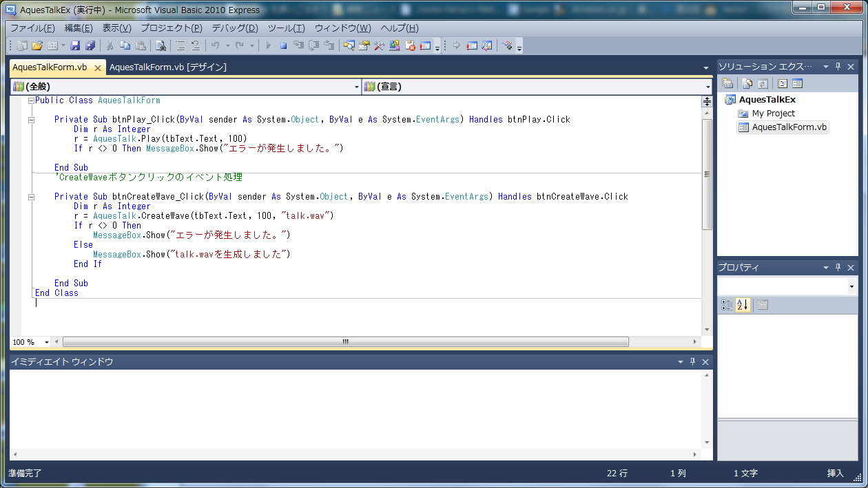
Task: Click the Save All toolbar icon
Action: pyautogui.click(x=90, y=45)
